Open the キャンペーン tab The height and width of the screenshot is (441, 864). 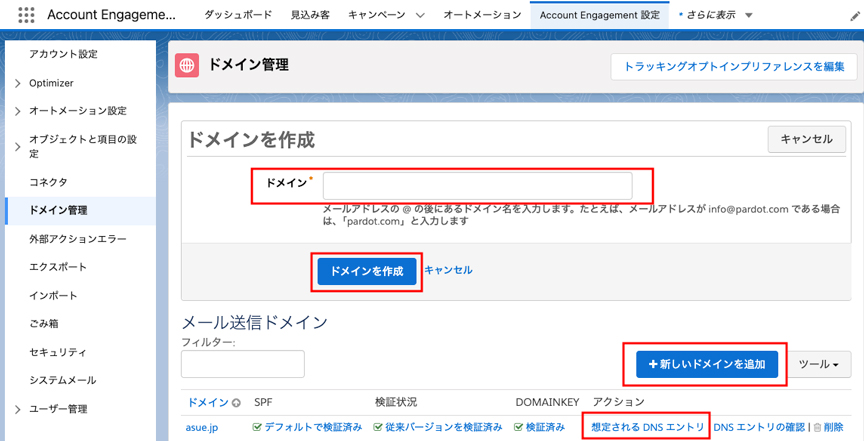coord(377,15)
